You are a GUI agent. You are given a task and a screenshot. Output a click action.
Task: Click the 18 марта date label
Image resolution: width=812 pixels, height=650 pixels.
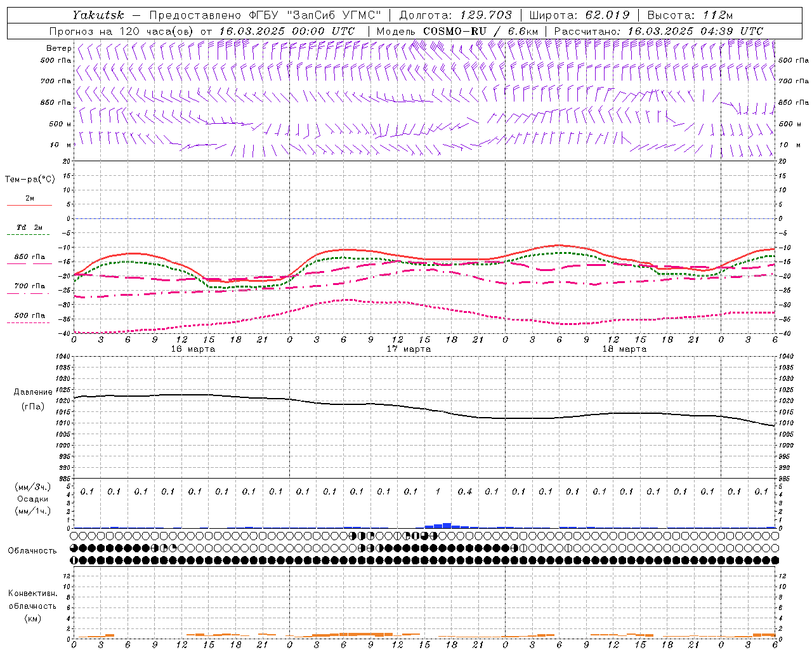pos(624,349)
